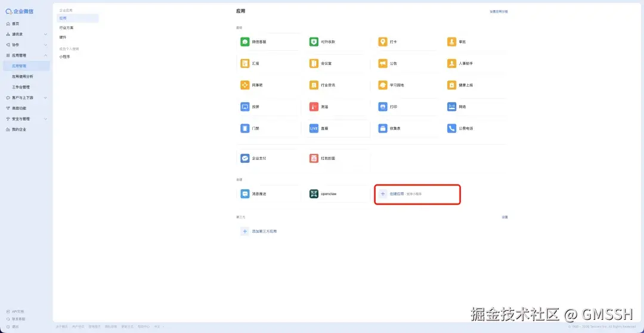Click 用户协议 footer link

pyautogui.click(x=78, y=327)
